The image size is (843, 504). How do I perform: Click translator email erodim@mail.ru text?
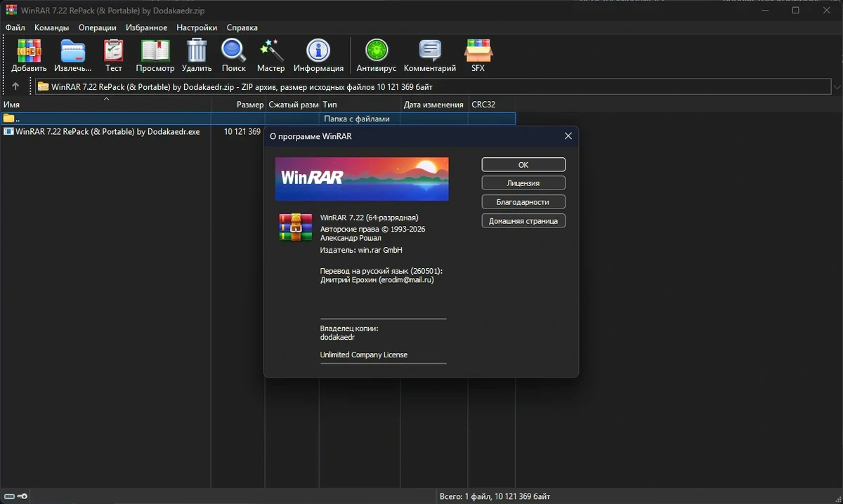pos(408,279)
